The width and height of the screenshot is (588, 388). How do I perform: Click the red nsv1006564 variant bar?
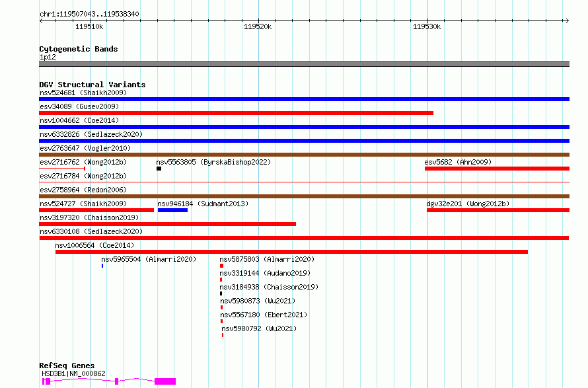click(292, 252)
